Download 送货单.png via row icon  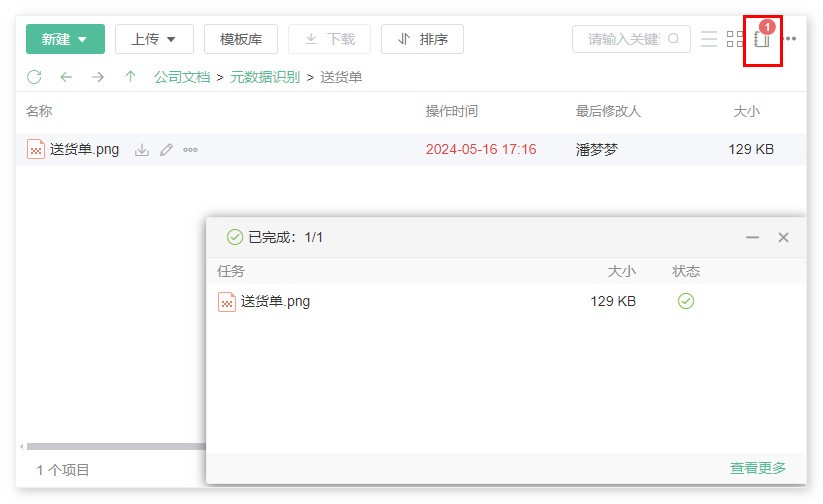[142, 150]
